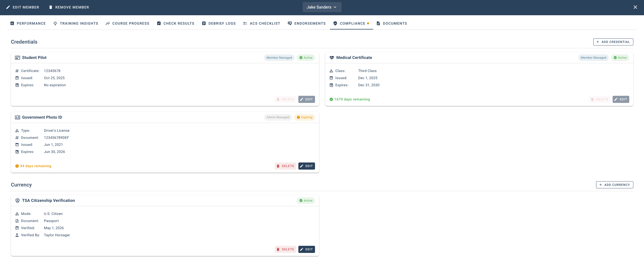
Task: Click the document icon beside Passport
Action: (17, 221)
